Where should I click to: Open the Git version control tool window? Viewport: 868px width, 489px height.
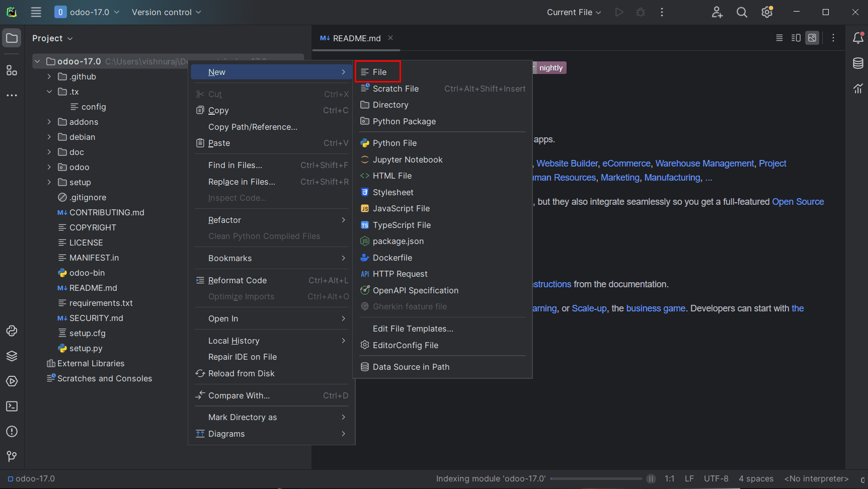[x=12, y=456]
